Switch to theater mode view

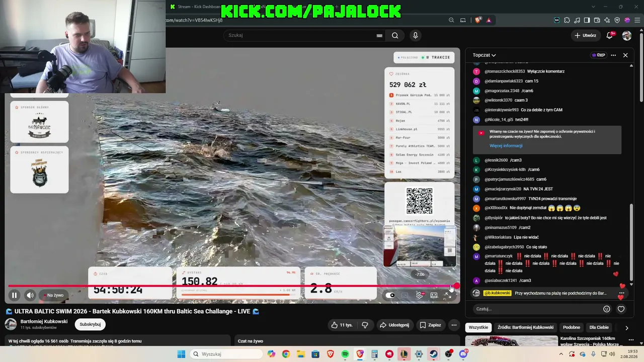[434, 295]
